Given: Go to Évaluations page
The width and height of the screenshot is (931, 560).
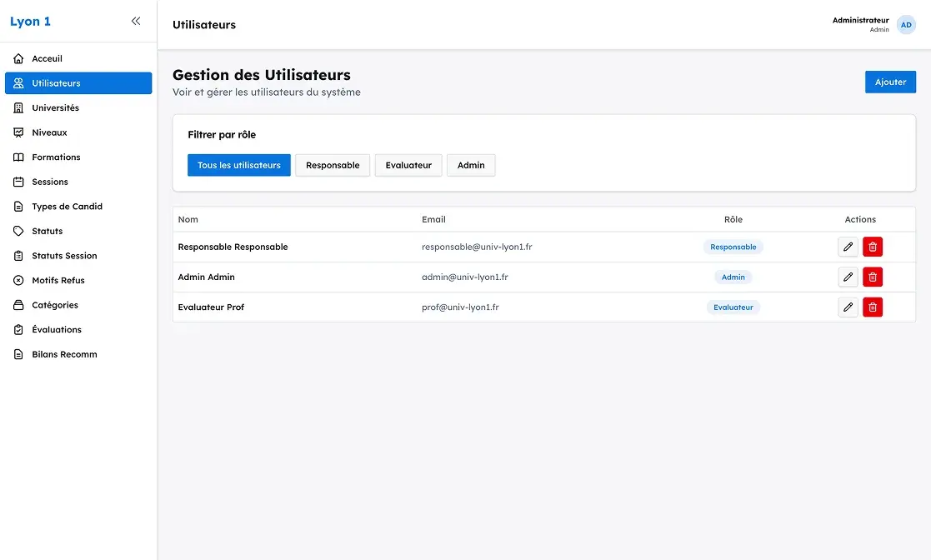Looking at the screenshot, I should pos(78,330).
